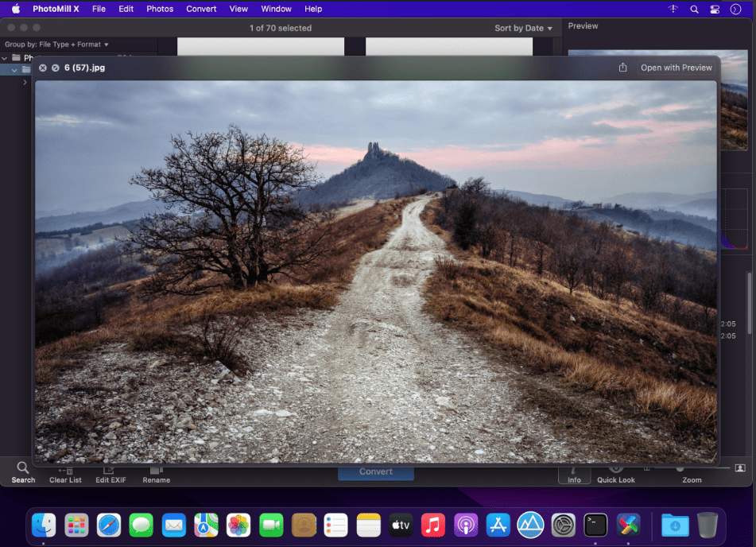756x547 pixels.
Task: Open Contacts from the Dock
Action: (x=303, y=525)
